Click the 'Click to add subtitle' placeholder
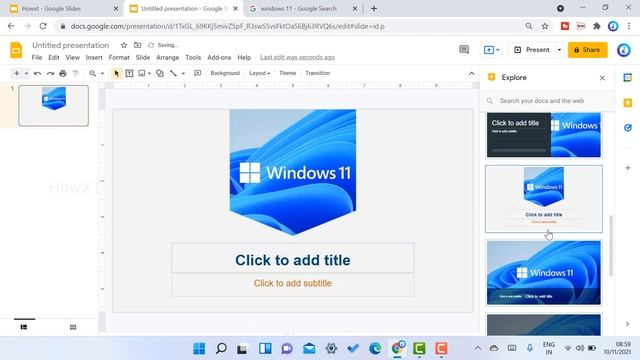The height and width of the screenshot is (360, 640). (293, 284)
